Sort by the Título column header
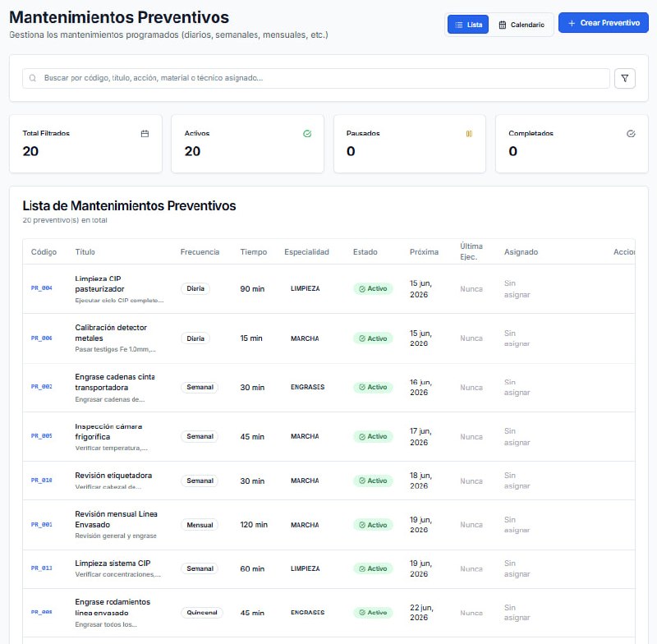 pos(85,252)
